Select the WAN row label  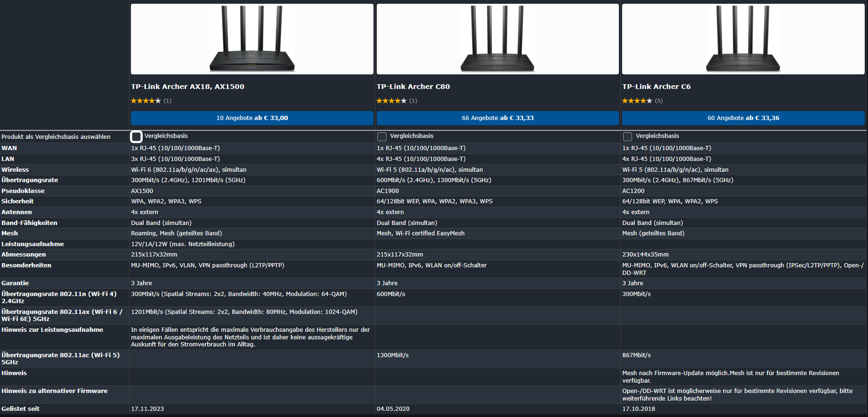click(9, 148)
